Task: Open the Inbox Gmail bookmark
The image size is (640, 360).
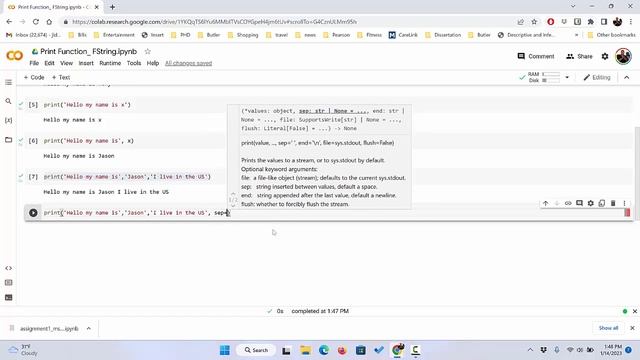Action: click(x=33, y=35)
